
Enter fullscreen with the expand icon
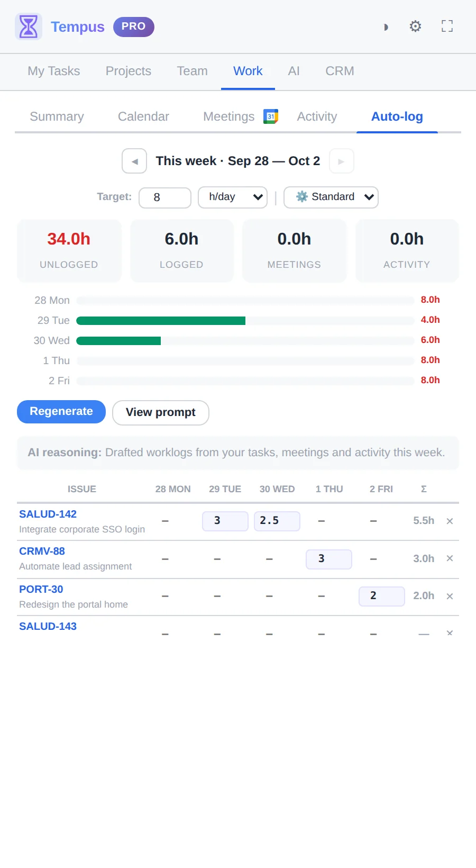tap(447, 26)
